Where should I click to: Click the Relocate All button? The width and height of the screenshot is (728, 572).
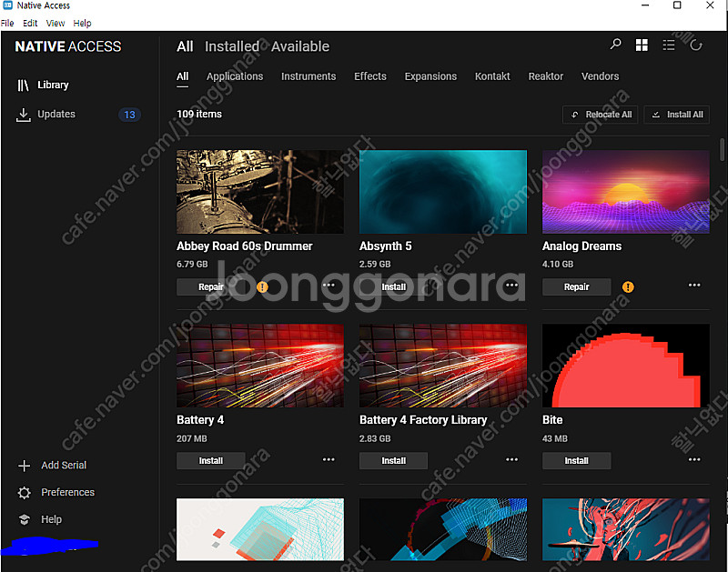click(x=601, y=115)
